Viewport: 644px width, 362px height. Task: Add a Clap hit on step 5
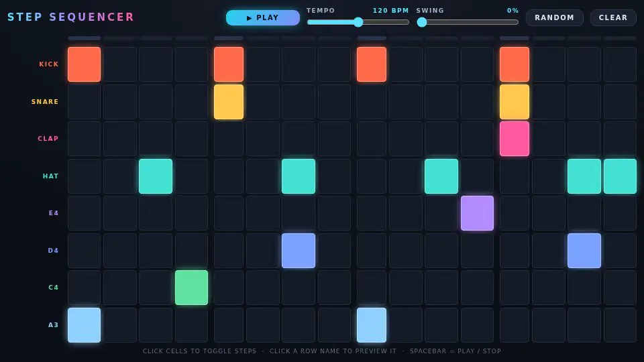pos(229,139)
